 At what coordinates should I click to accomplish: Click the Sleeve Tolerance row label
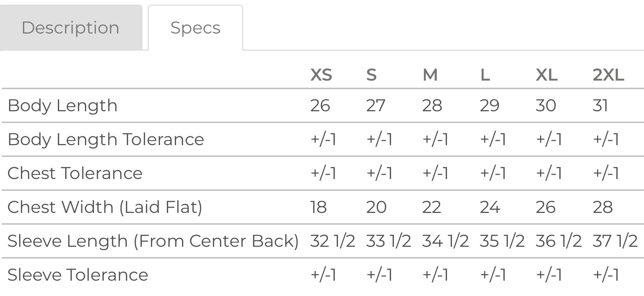click(78, 275)
